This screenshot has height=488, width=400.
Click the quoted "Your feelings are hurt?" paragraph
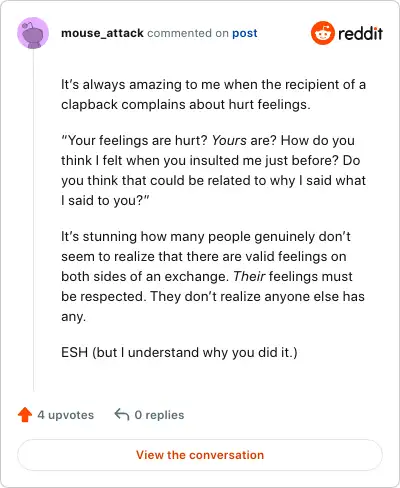pyautogui.click(x=213, y=170)
